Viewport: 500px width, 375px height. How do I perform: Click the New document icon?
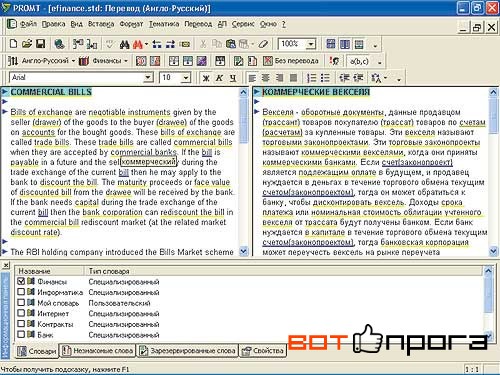(13, 44)
